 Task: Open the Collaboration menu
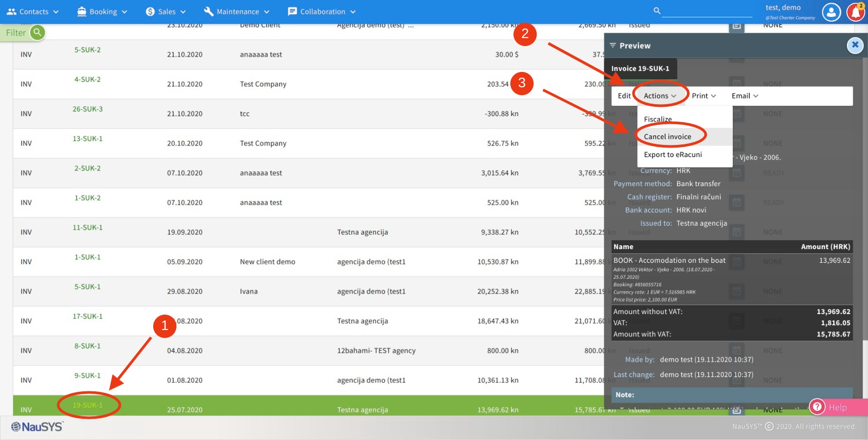point(322,12)
